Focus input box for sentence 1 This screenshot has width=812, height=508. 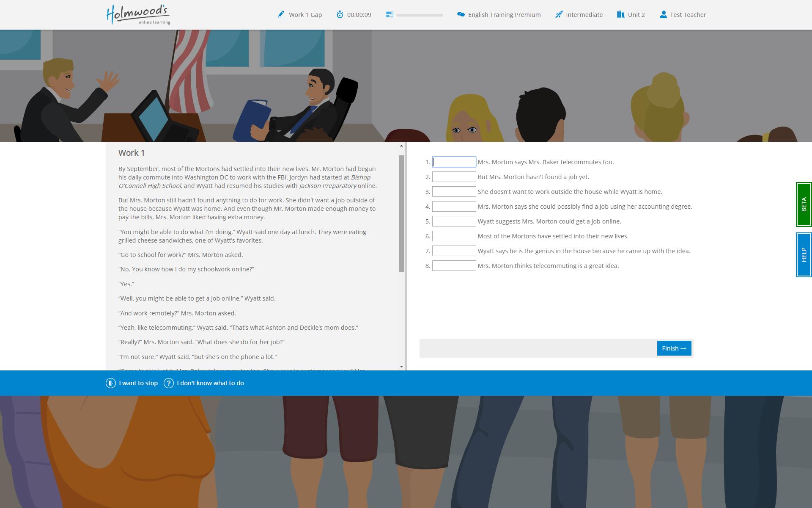pos(454,162)
